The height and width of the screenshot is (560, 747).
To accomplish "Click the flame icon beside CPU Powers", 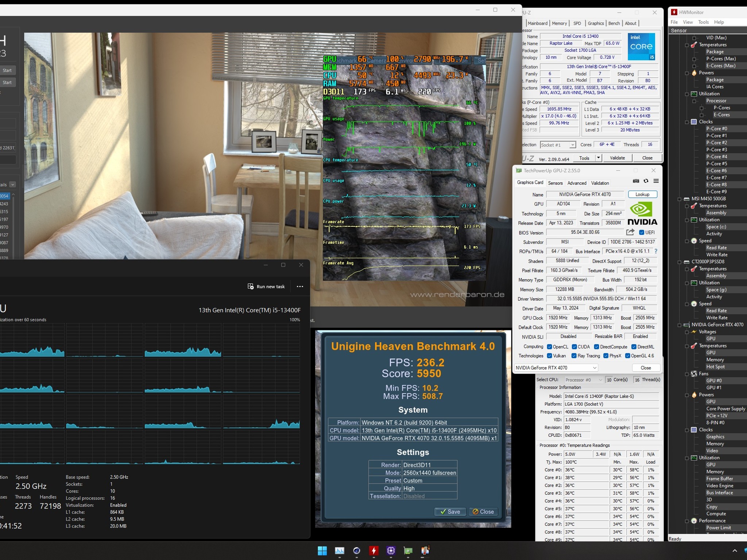I will pos(694,73).
